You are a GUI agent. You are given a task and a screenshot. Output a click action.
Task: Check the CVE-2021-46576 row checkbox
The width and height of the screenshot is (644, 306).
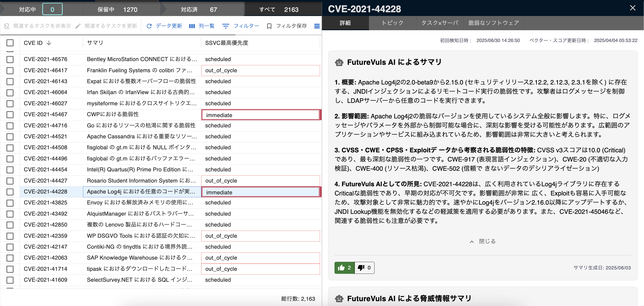point(10,60)
